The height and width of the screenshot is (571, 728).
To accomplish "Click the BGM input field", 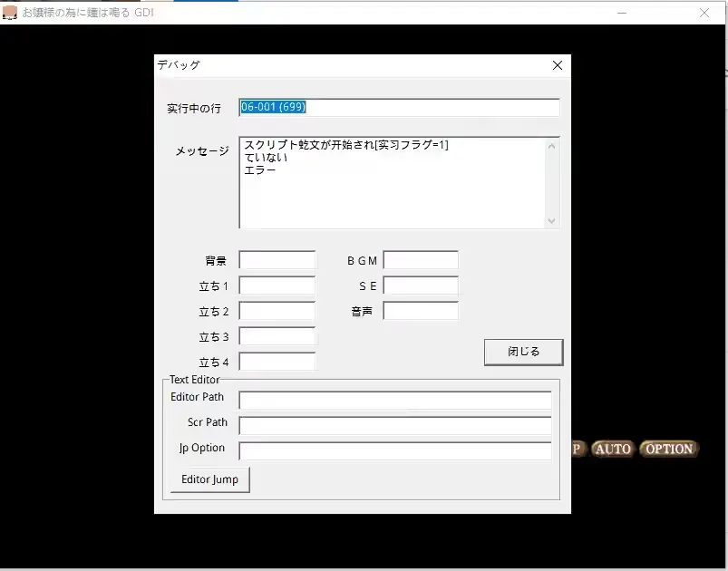I will pos(421,260).
